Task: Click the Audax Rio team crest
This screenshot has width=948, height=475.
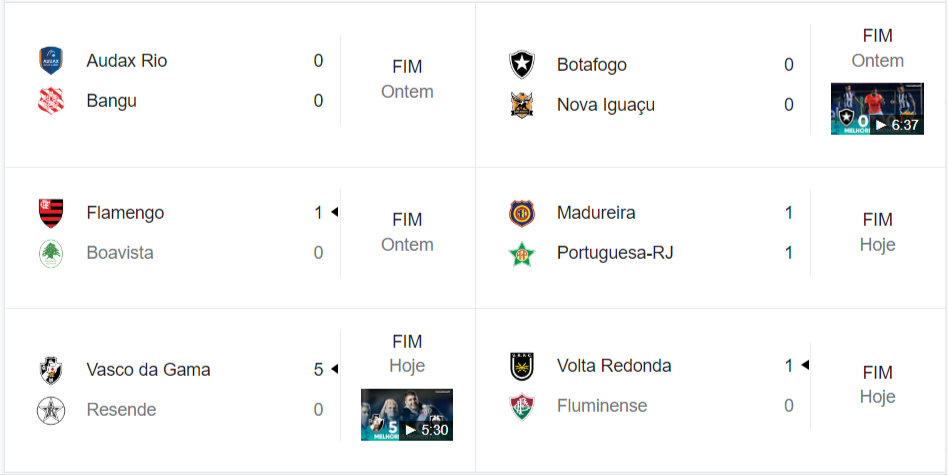Action: (50, 61)
